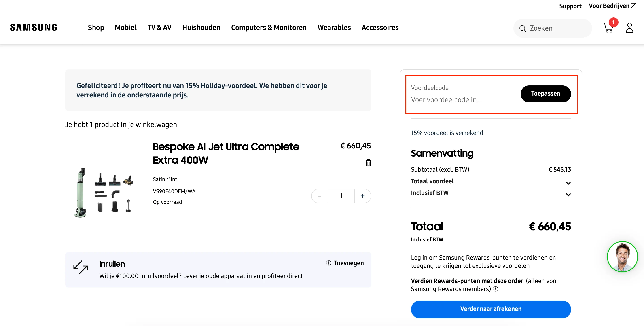
Task: Open the shopping cart icon
Action: 608,28
